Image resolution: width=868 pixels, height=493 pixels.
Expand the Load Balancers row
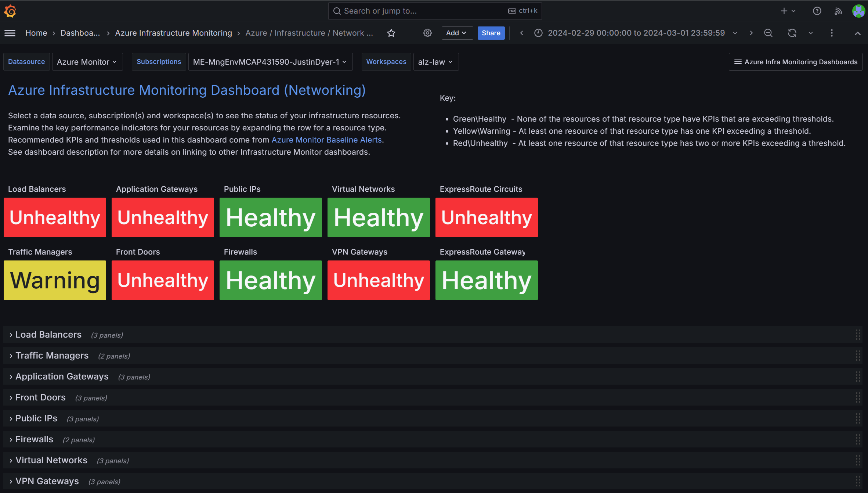[48, 335]
